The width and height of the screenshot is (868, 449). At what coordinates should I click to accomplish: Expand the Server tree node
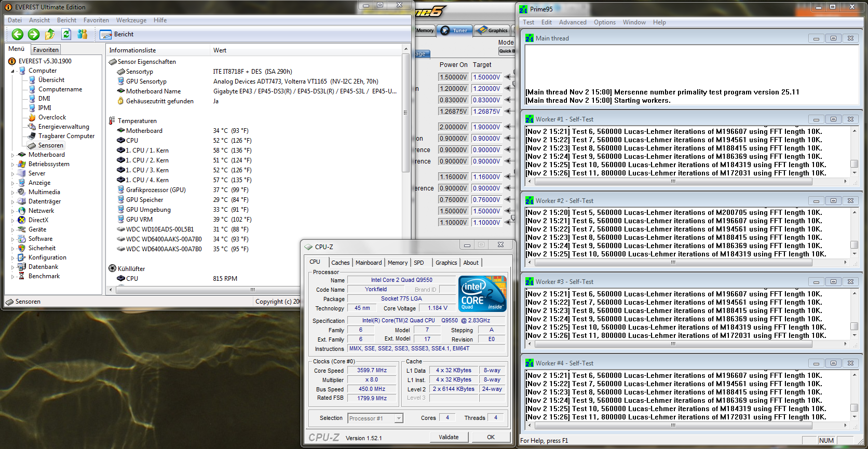coord(13,173)
